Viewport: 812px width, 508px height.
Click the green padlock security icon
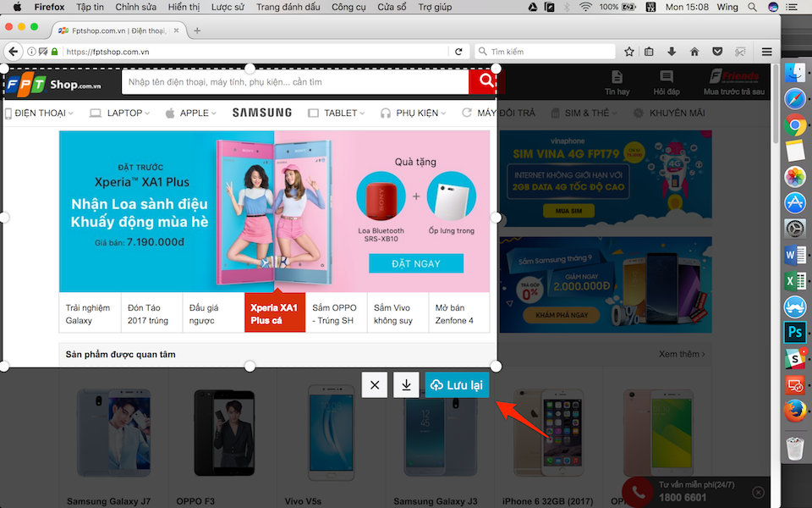54,52
